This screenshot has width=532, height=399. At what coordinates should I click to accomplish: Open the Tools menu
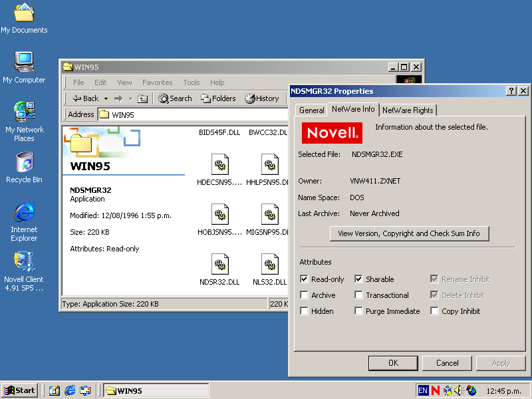[192, 82]
